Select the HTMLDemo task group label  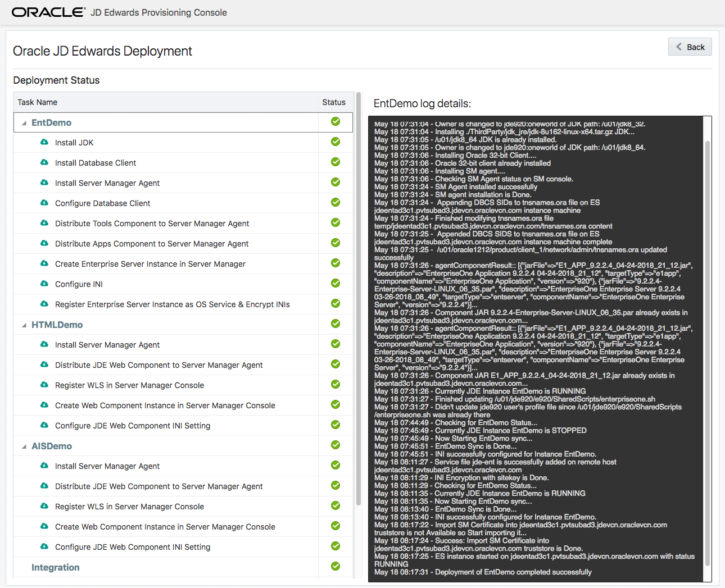57,325
